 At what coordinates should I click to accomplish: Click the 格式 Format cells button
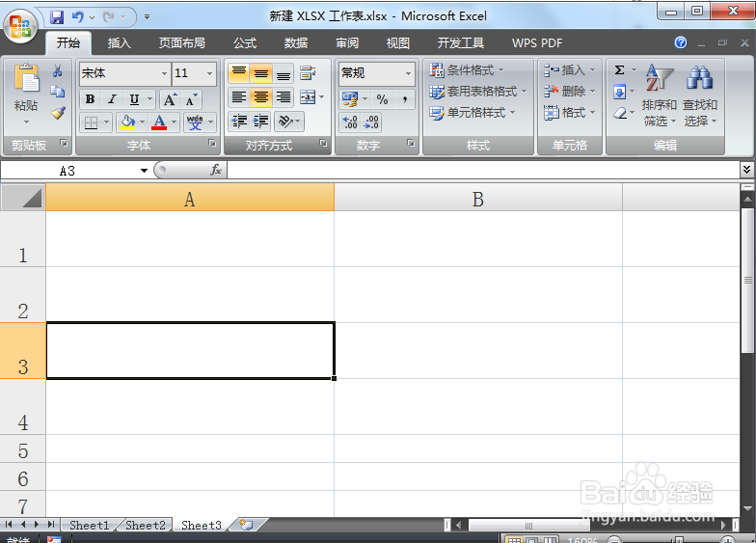569,113
